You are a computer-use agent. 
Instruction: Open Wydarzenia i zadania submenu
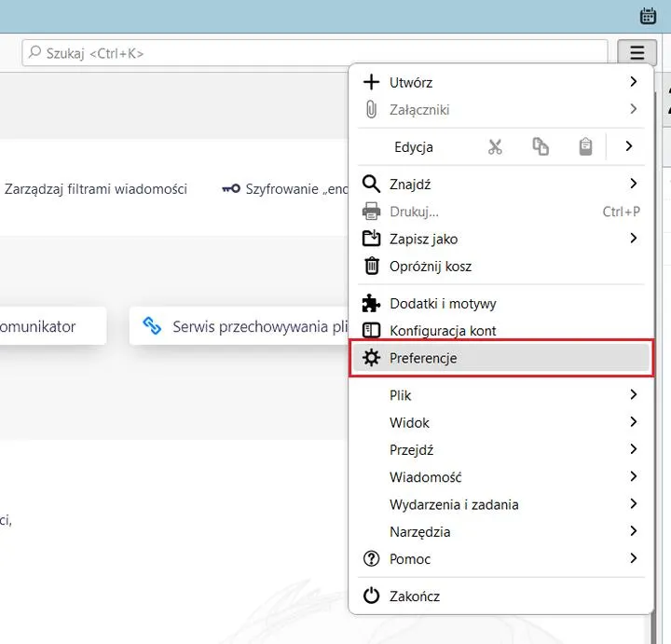point(501,504)
